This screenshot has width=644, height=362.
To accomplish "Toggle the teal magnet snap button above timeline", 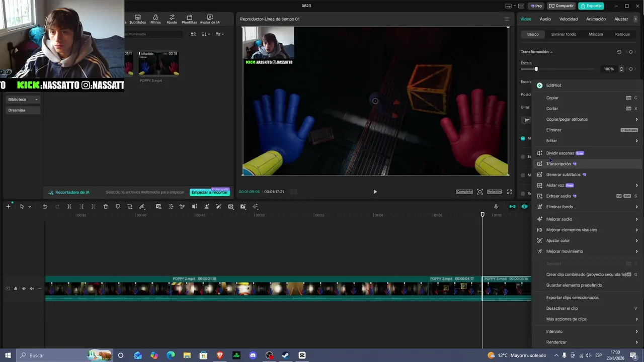I will pos(512,207).
